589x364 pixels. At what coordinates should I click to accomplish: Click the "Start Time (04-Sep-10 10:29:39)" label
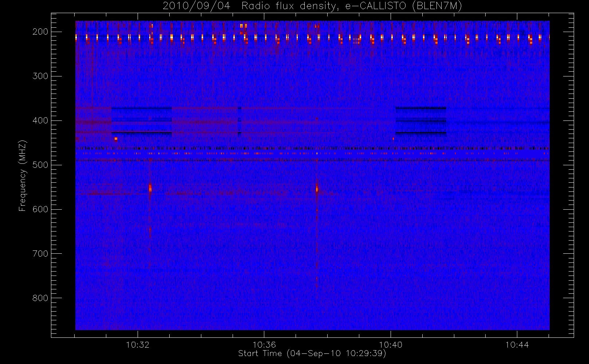tap(312, 353)
